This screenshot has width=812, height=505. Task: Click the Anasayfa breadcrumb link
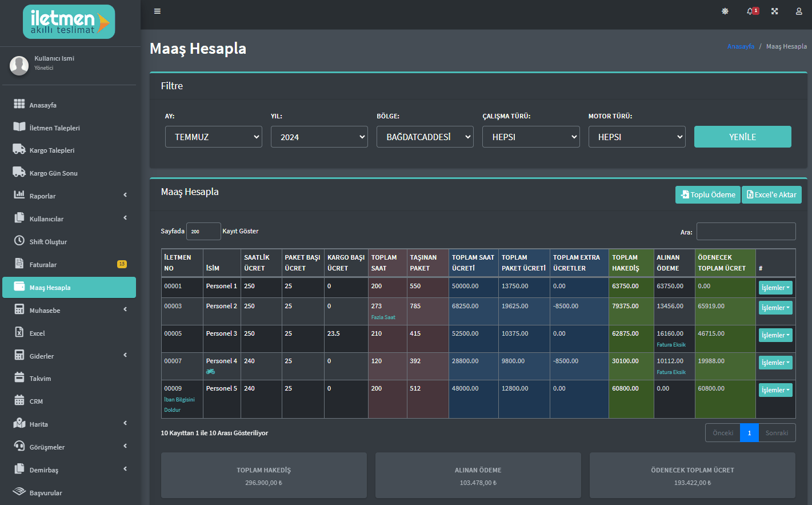pyautogui.click(x=741, y=46)
